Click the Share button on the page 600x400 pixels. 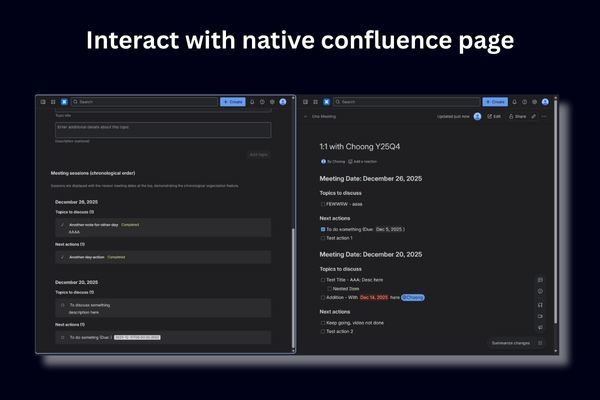[x=517, y=116]
